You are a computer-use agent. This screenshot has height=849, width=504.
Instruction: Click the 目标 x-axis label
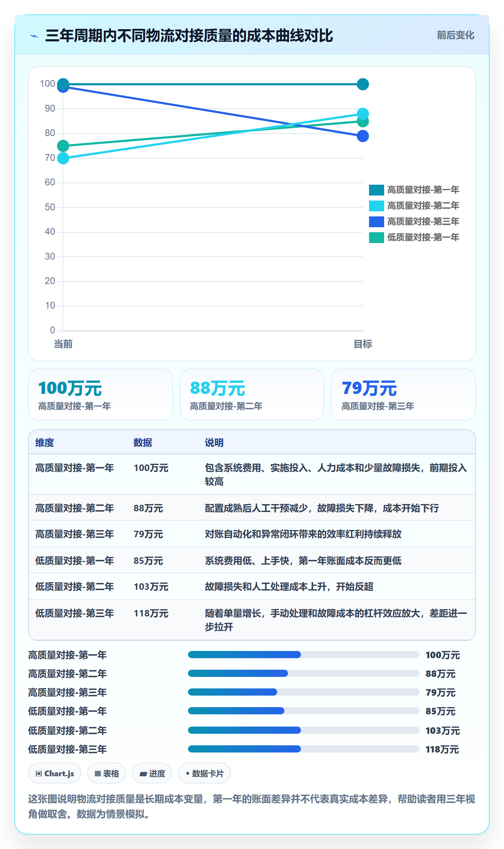[363, 344]
